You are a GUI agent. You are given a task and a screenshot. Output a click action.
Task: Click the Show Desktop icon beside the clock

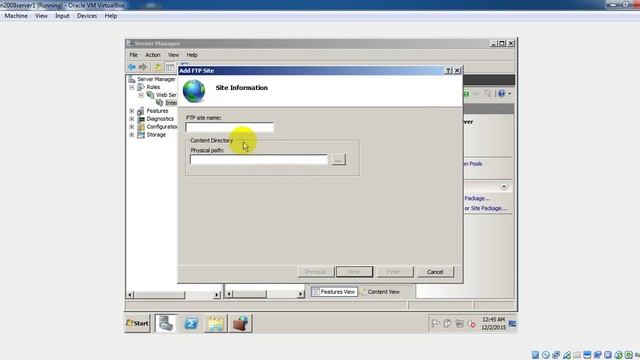tap(512, 324)
